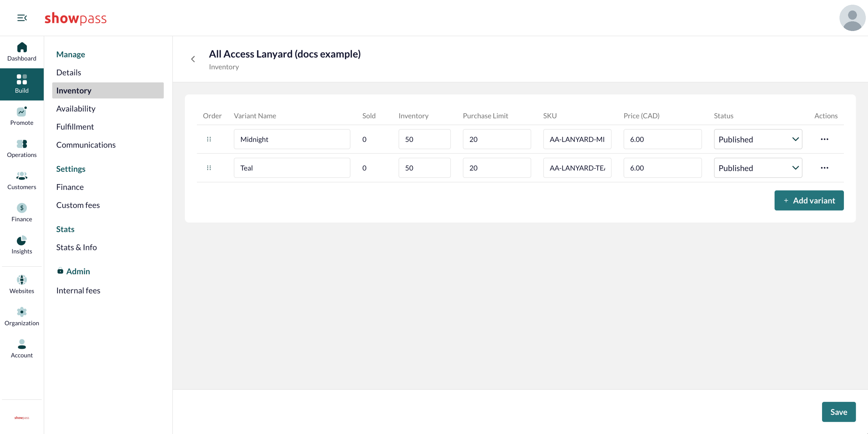Screen dimensions: 868x434
Task: Open the Stats & Info menu item
Action: pos(108,247)
